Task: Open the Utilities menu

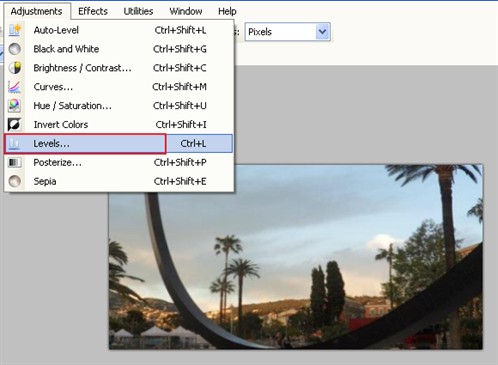Action: click(x=138, y=11)
